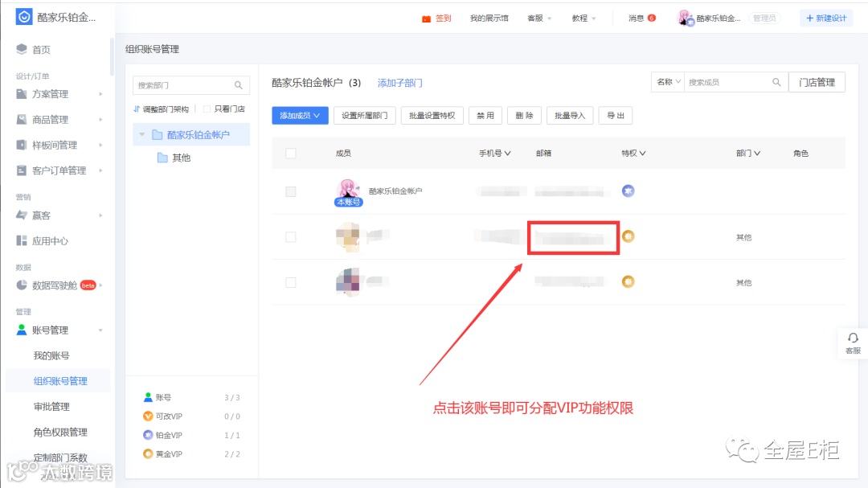Screen dimensions: 868x488
Task: Click the 账号管理 person icon
Action: (22, 330)
